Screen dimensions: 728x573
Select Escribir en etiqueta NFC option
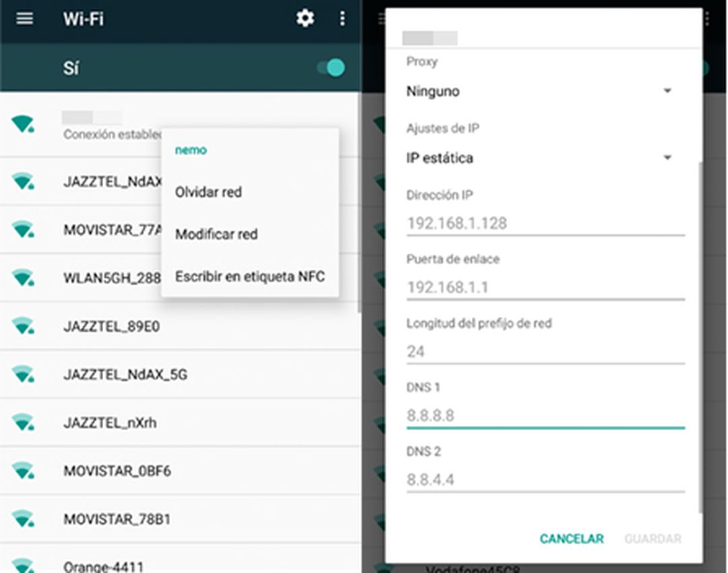pyautogui.click(x=250, y=276)
